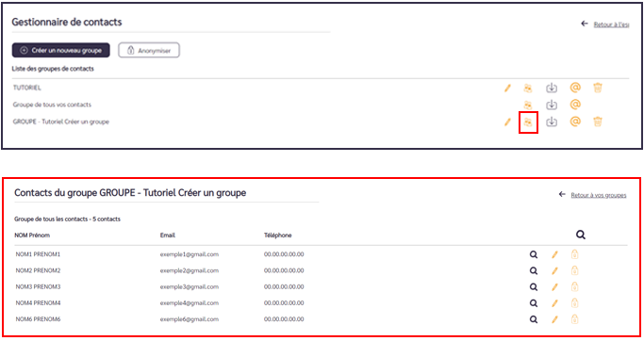Image resolution: width=644 pixels, height=341 pixels.
Task: View contacts of Groupe de tous vos contacts
Action: pyautogui.click(x=528, y=106)
